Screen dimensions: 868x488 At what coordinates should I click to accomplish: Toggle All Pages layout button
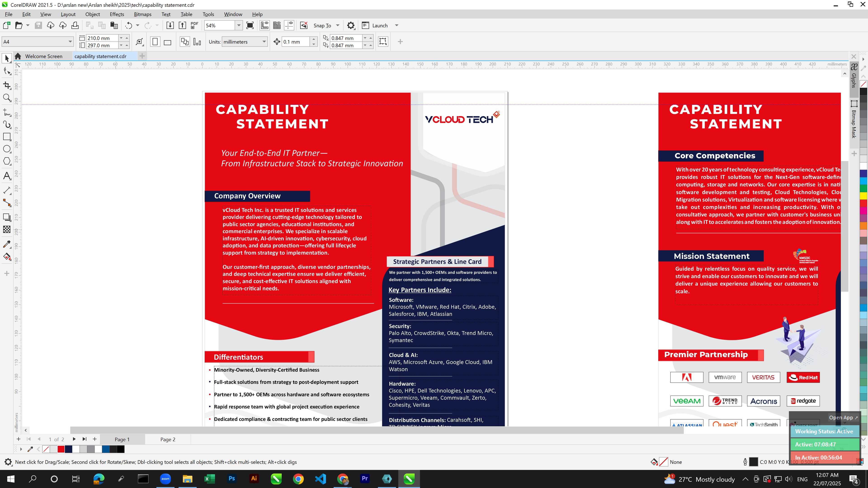pyautogui.click(x=185, y=42)
